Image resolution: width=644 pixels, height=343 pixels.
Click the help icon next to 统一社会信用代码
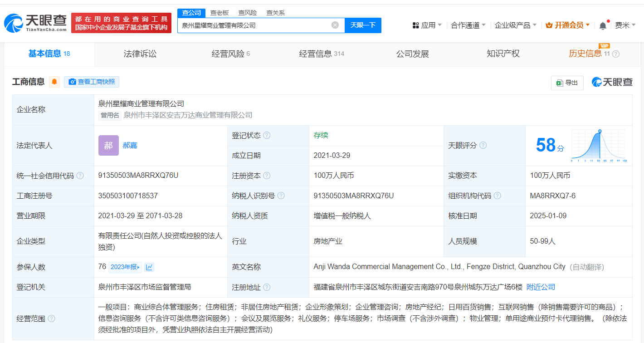click(80, 176)
